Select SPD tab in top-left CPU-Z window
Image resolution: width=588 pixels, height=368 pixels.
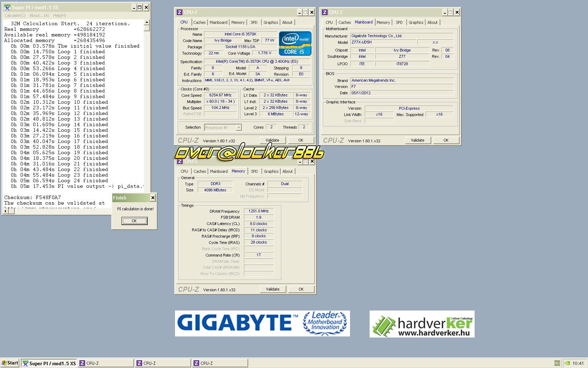(x=254, y=22)
